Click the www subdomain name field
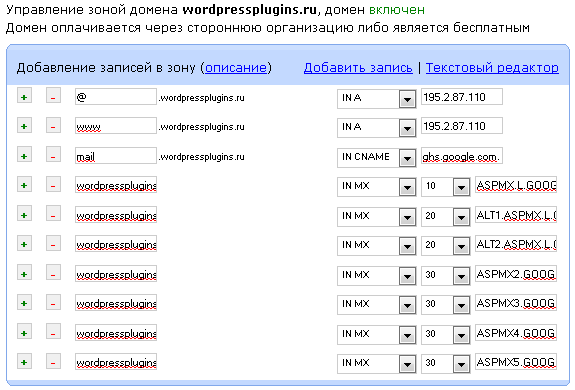The width and height of the screenshot is (575, 390). pos(116,126)
